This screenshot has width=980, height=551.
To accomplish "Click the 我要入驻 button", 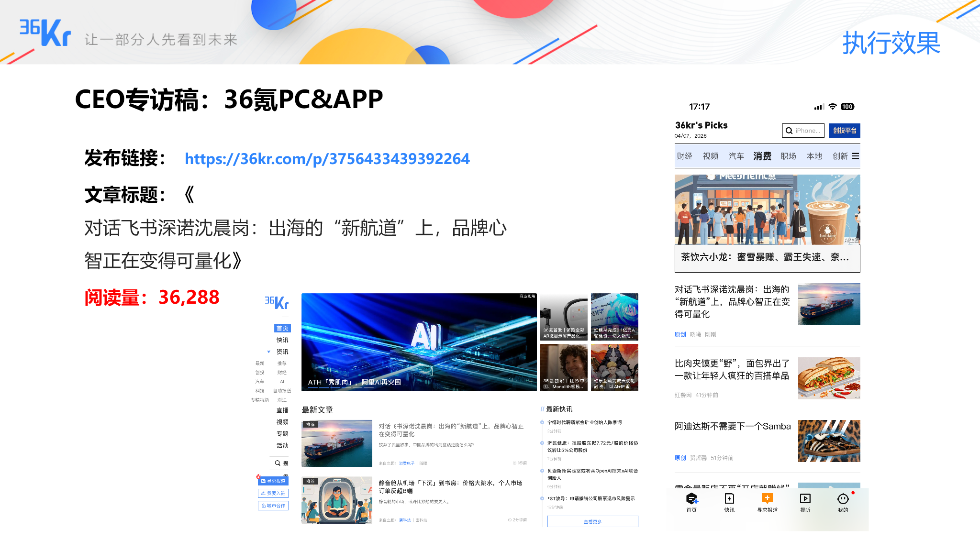I will (x=273, y=493).
